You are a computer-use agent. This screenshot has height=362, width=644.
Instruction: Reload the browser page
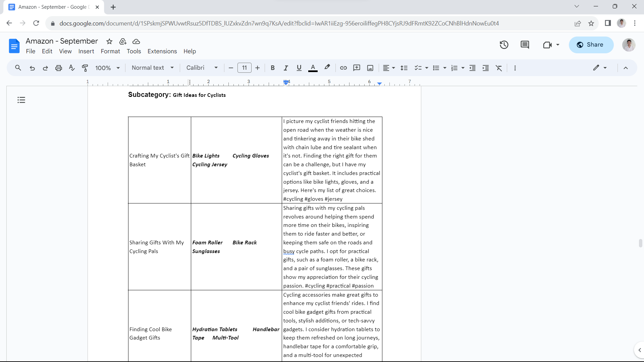tap(36, 23)
